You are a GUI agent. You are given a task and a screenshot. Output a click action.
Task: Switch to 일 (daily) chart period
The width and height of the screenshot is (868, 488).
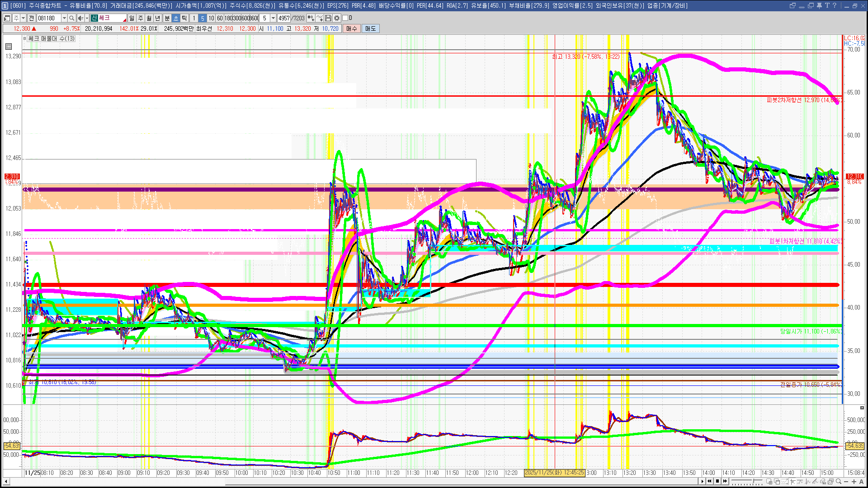click(x=132, y=18)
